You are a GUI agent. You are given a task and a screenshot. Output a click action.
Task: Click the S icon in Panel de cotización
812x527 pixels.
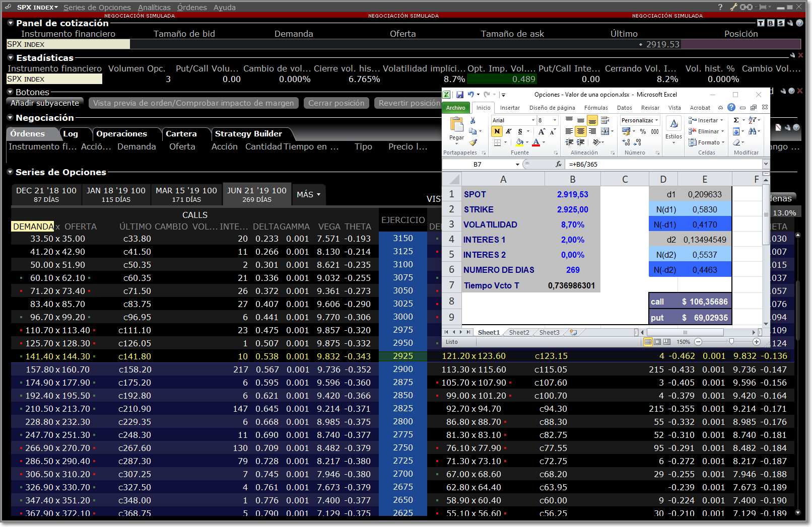780,23
